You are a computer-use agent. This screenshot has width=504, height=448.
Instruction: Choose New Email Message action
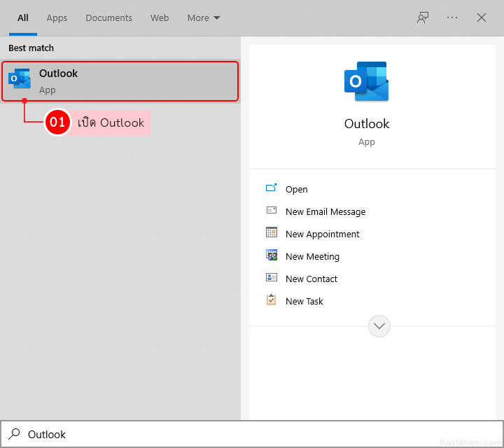[325, 211]
